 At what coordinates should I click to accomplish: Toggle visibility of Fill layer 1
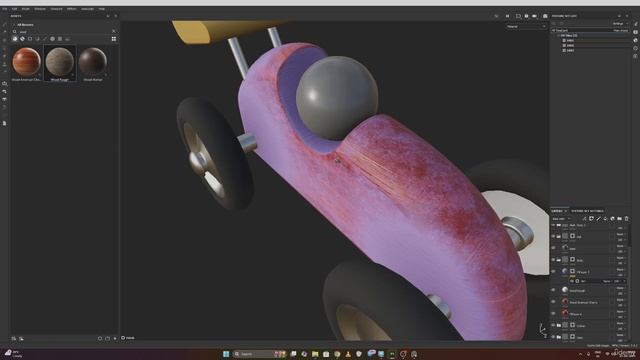(553, 271)
